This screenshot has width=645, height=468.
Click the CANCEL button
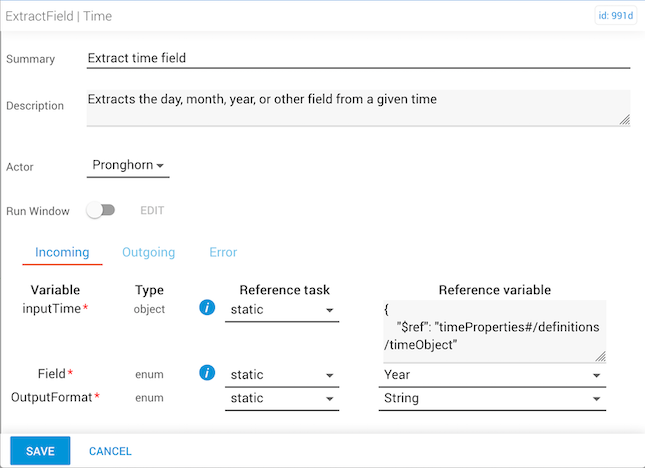[110, 451]
